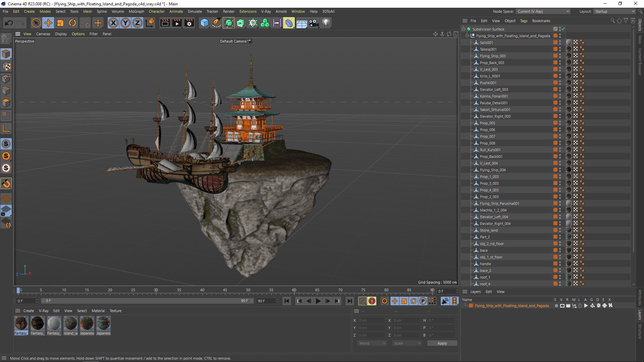Collapse the Subdivision Surface tree node

coord(464,29)
